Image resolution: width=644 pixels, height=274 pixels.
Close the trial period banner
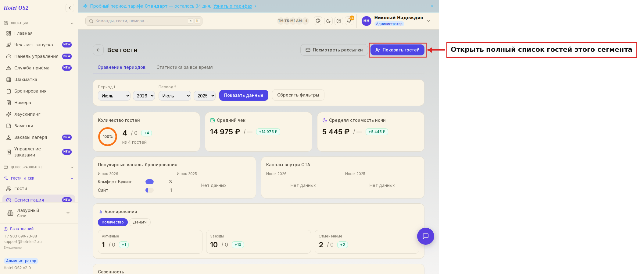[x=432, y=6]
